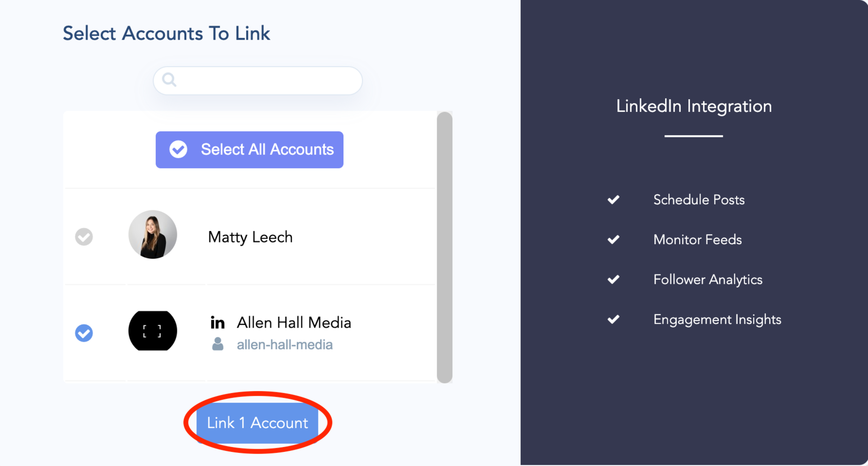Click the checkmark beside Monitor Feeds

pos(614,239)
